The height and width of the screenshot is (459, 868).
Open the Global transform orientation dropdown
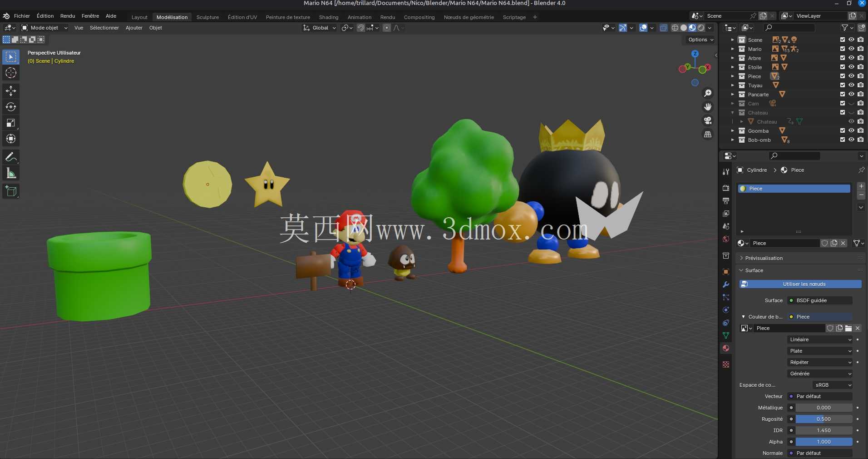pyautogui.click(x=320, y=28)
